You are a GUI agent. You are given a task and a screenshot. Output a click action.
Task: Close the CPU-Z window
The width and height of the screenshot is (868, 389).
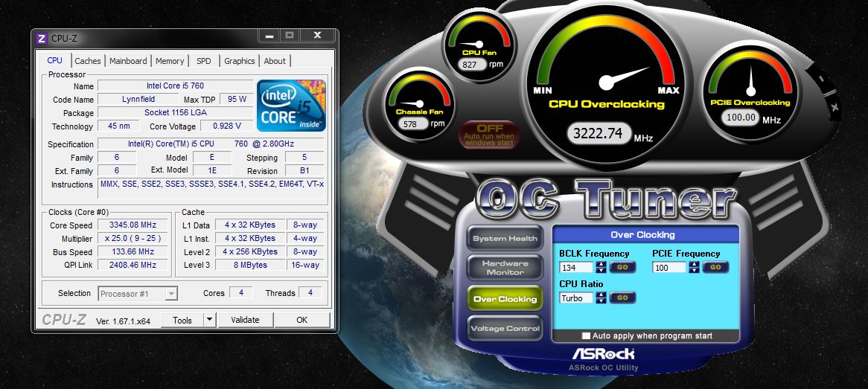(317, 36)
